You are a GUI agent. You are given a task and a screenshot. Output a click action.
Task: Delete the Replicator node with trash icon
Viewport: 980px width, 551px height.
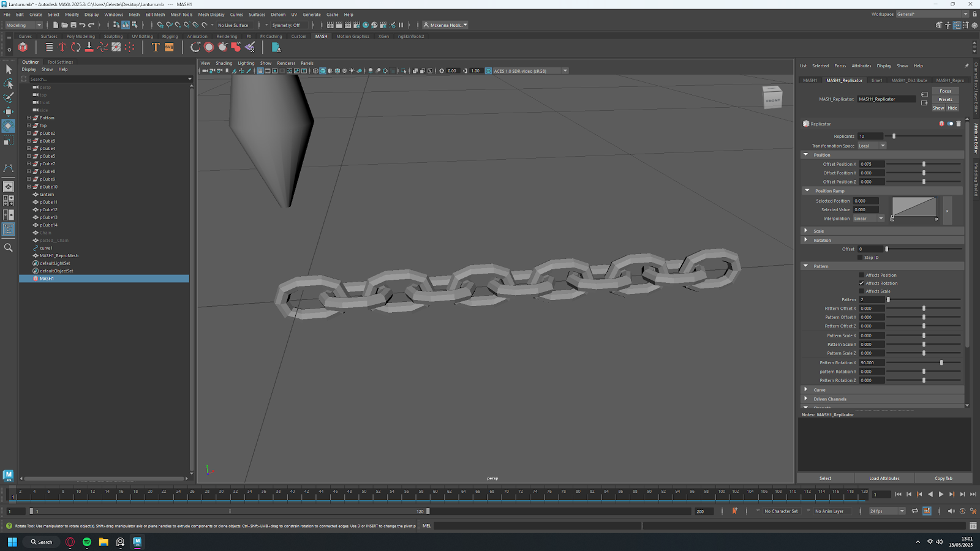click(959, 124)
